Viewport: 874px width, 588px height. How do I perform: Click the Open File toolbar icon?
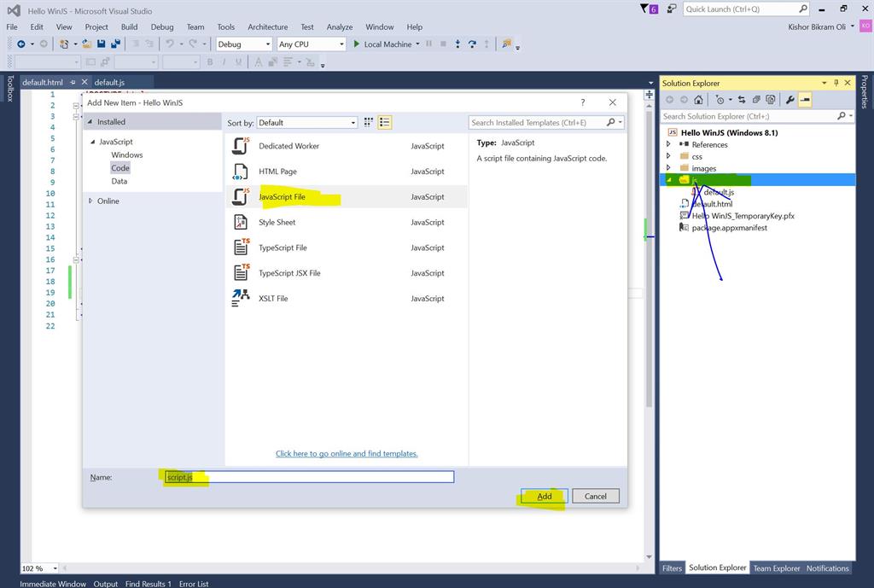[x=87, y=44]
